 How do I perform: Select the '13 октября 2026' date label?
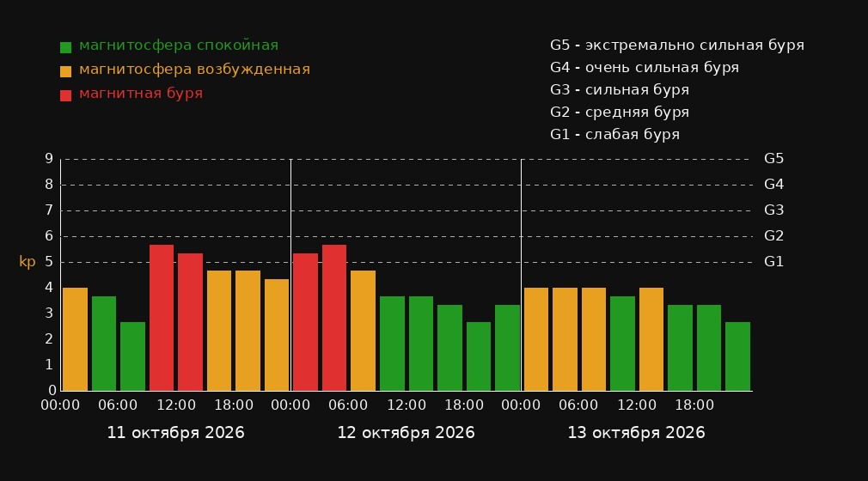636,433
